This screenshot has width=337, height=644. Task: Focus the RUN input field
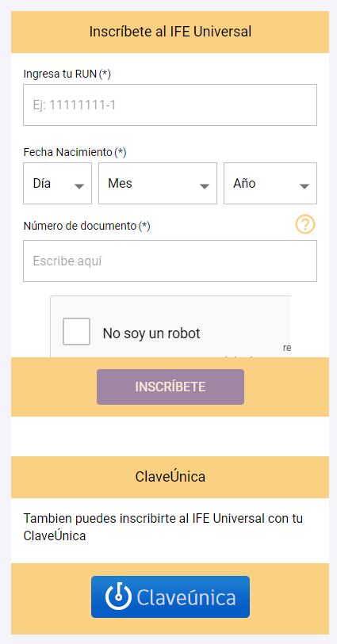tap(170, 105)
